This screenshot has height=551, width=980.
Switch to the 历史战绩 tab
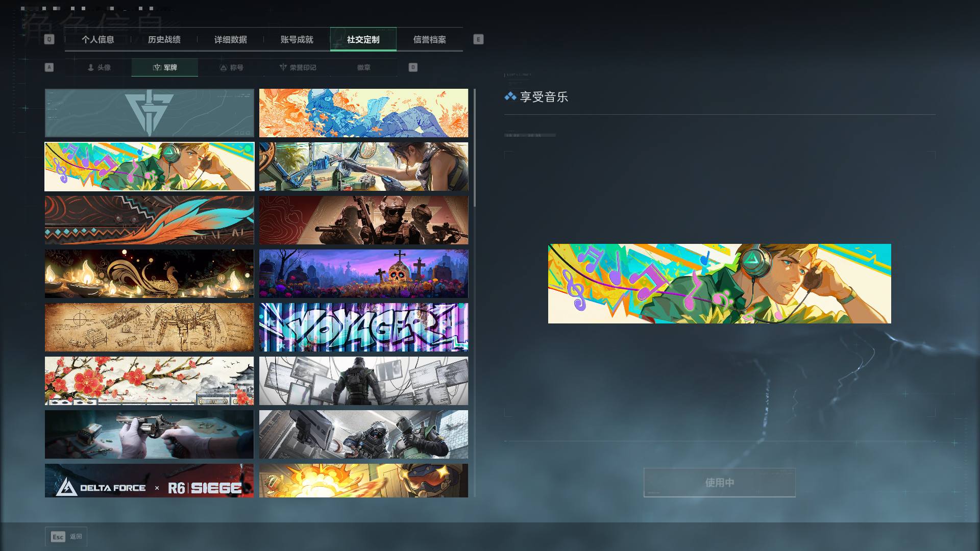[x=164, y=39]
